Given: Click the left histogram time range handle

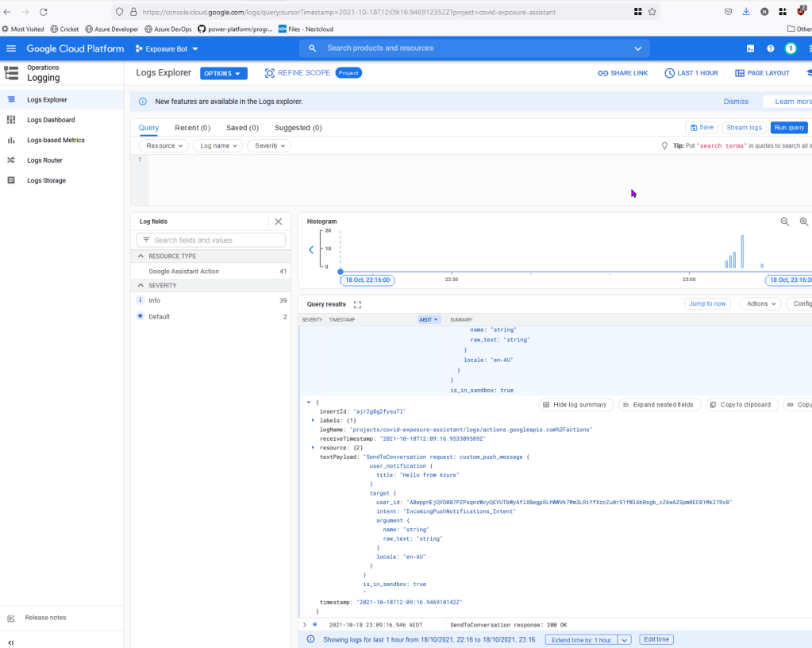Looking at the screenshot, I should pyautogui.click(x=341, y=272).
